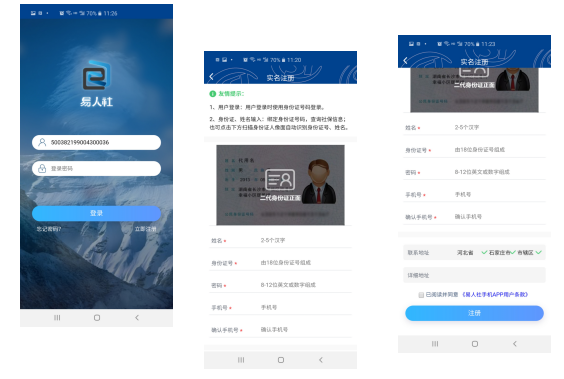Click the green 友情提示 info icon
The width and height of the screenshot is (564, 379).
tap(212, 94)
